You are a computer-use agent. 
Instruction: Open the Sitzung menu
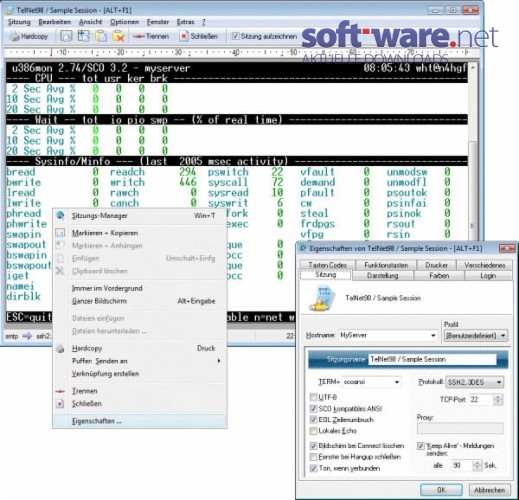pyautogui.click(x=19, y=22)
